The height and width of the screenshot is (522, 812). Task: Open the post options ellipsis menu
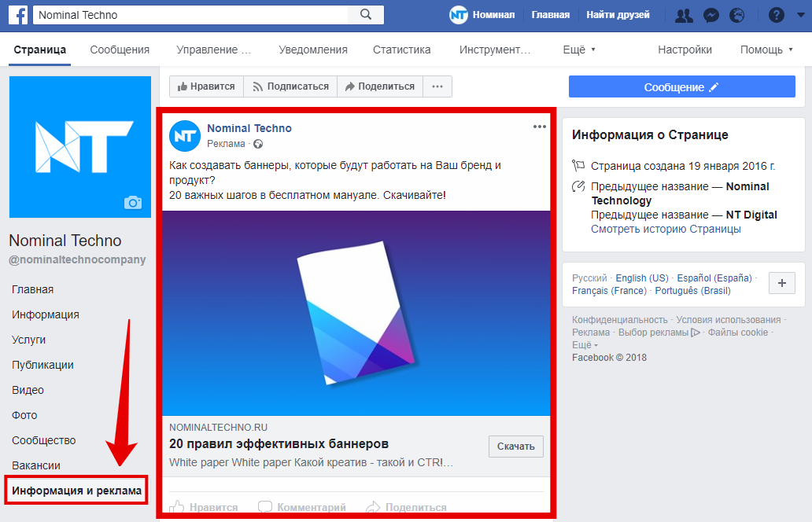click(540, 126)
